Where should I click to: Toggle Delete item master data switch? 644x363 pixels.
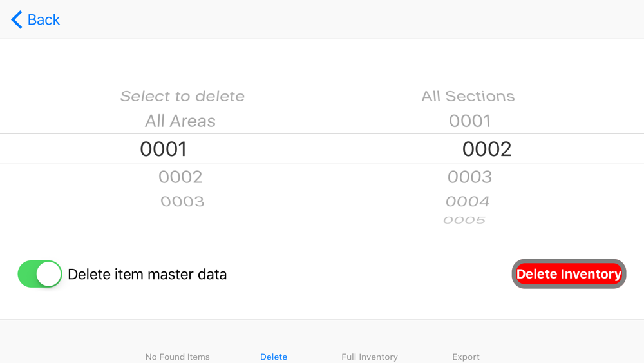pyautogui.click(x=40, y=274)
